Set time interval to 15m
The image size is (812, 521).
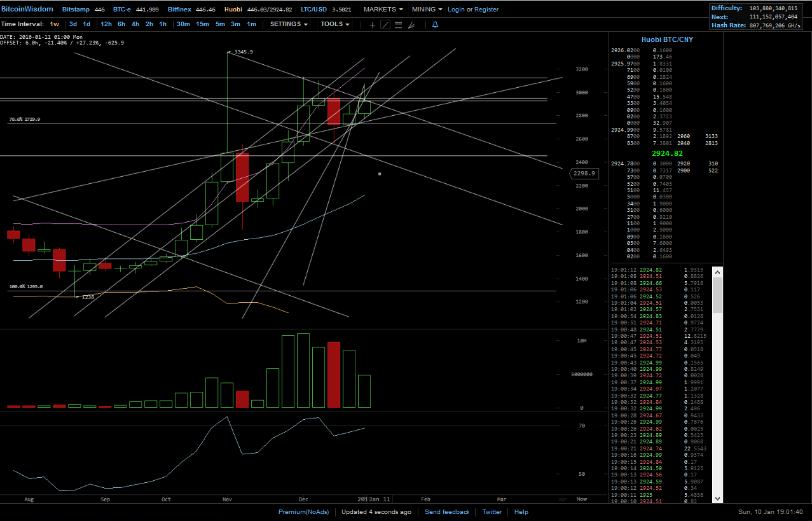tap(202, 24)
